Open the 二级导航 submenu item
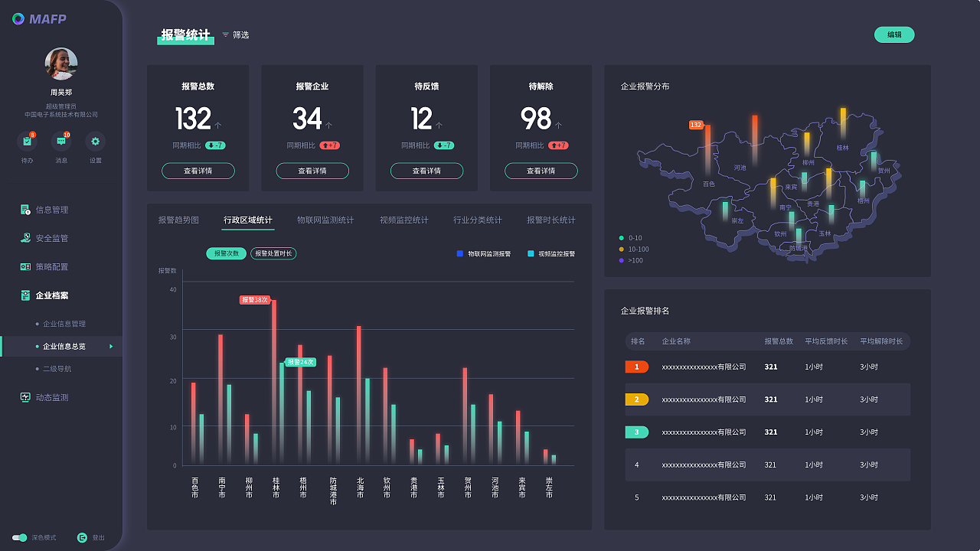980x551 pixels. point(57,369)
